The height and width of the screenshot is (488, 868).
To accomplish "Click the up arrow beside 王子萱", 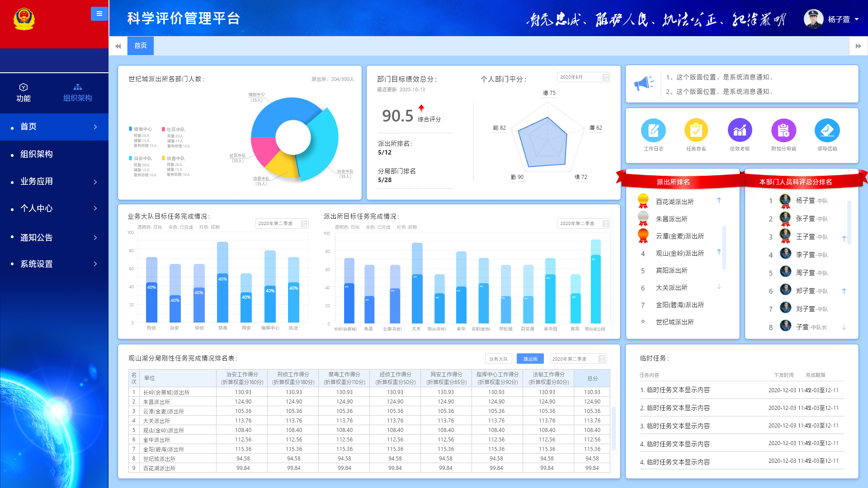I will click(844, 239).
